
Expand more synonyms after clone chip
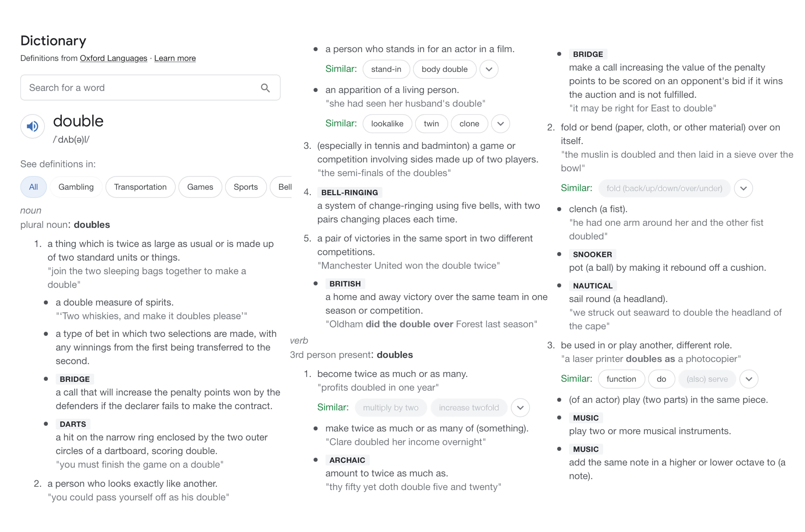(500, 124)
